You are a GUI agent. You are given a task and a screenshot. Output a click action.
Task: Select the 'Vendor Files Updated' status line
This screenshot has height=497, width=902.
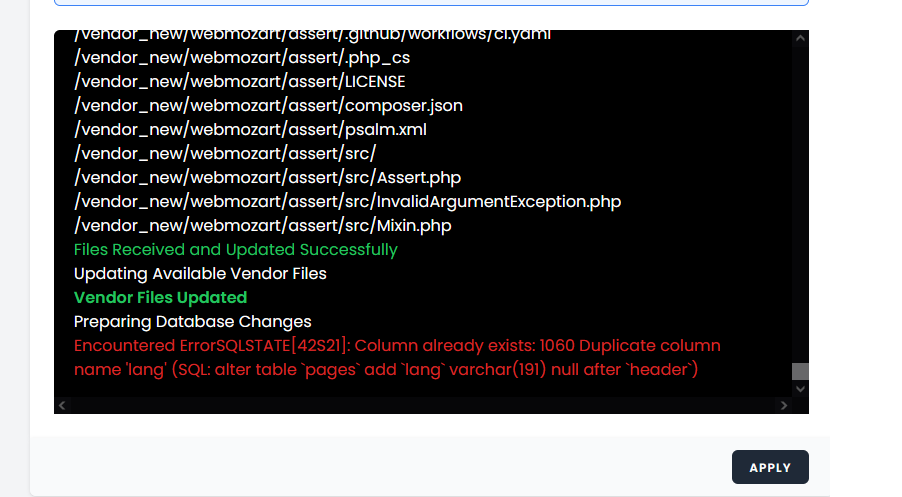(160, 297)
